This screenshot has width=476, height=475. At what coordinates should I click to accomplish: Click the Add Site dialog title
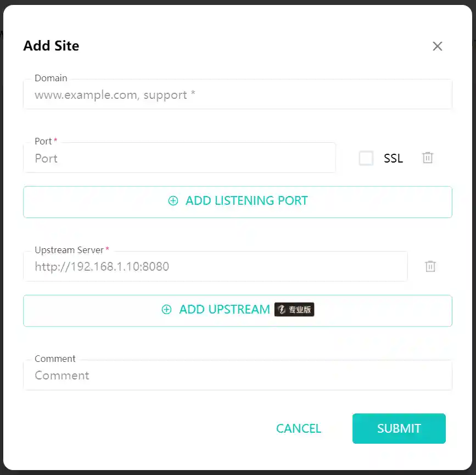[51, 46]
